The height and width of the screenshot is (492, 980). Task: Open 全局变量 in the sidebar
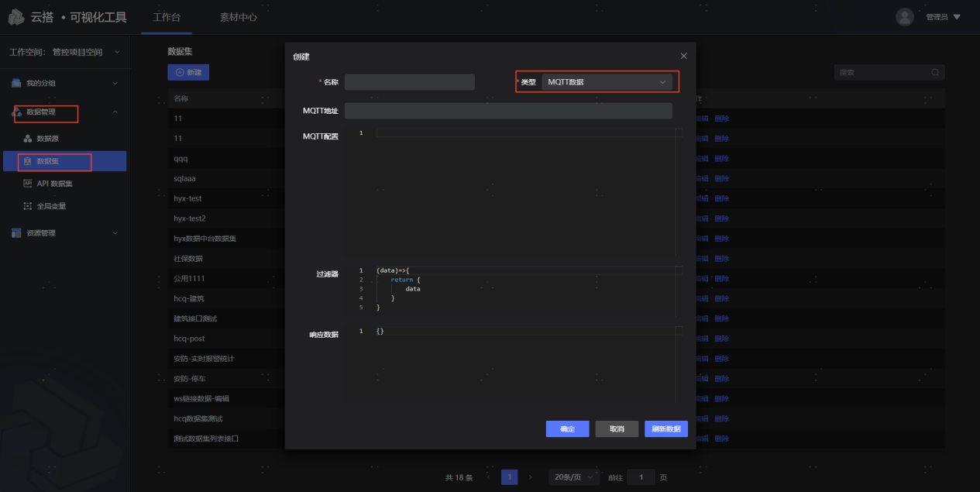tap(51, 207)
